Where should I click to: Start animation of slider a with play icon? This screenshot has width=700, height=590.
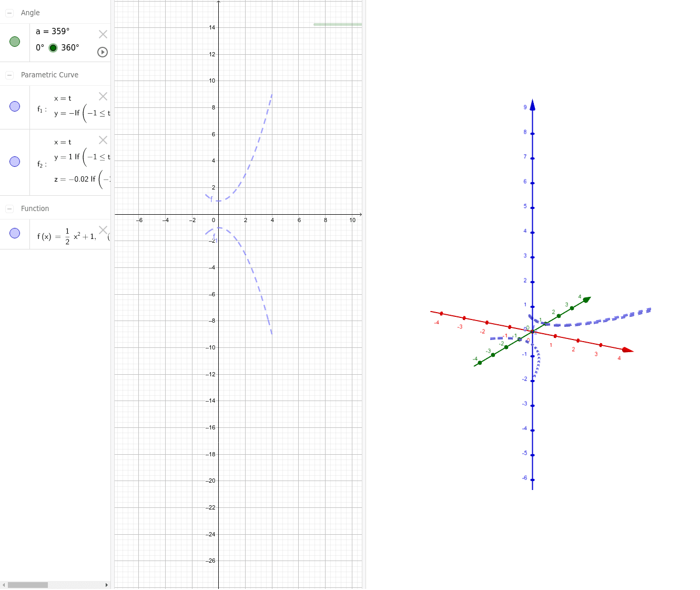tap(102, 52)
